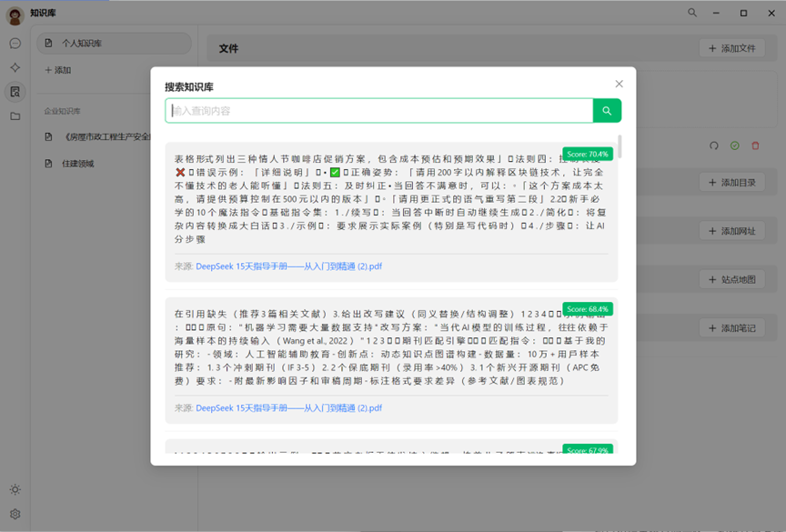Open the chat bubble icon in sidebar
Screen dimensions: 786x532
pos(15,44)
